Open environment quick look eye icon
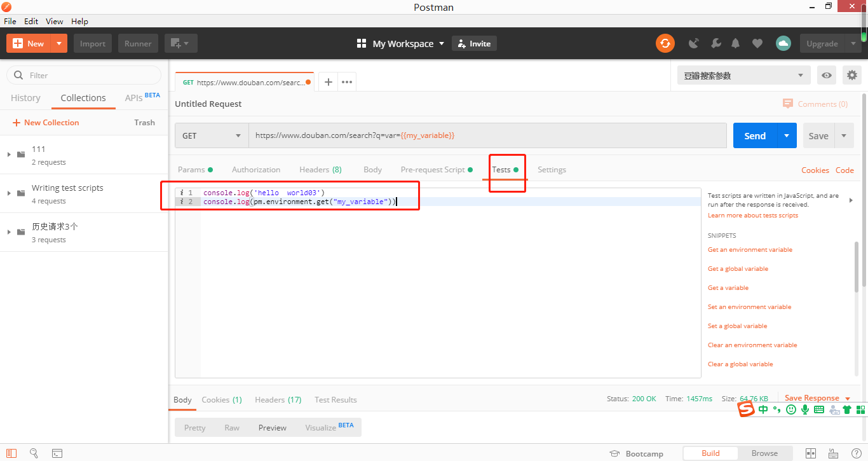 827,75
